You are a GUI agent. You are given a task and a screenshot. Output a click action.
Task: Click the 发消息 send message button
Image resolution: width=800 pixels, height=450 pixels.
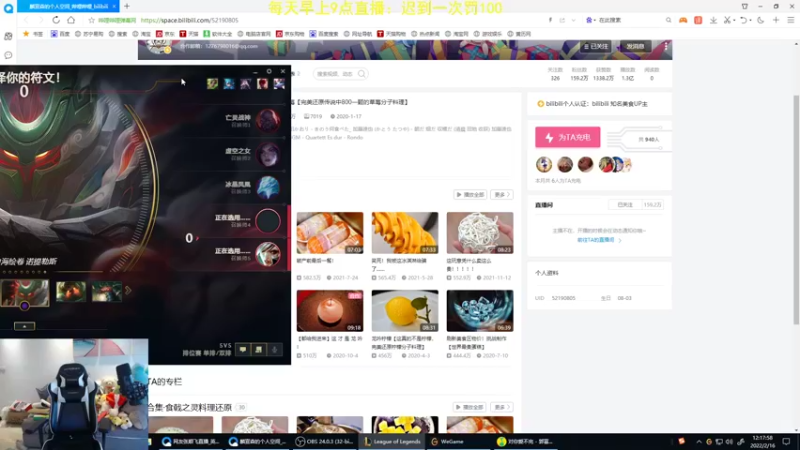[635, 46]
